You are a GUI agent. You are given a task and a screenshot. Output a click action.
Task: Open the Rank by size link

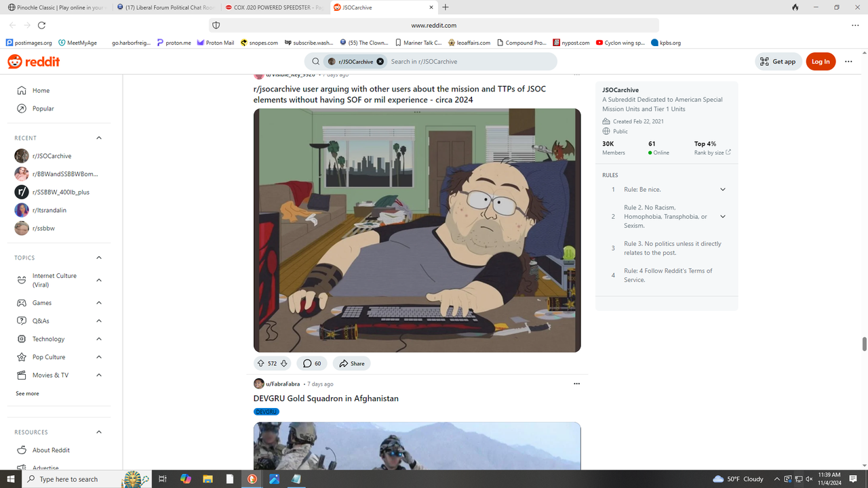[713, 152]
